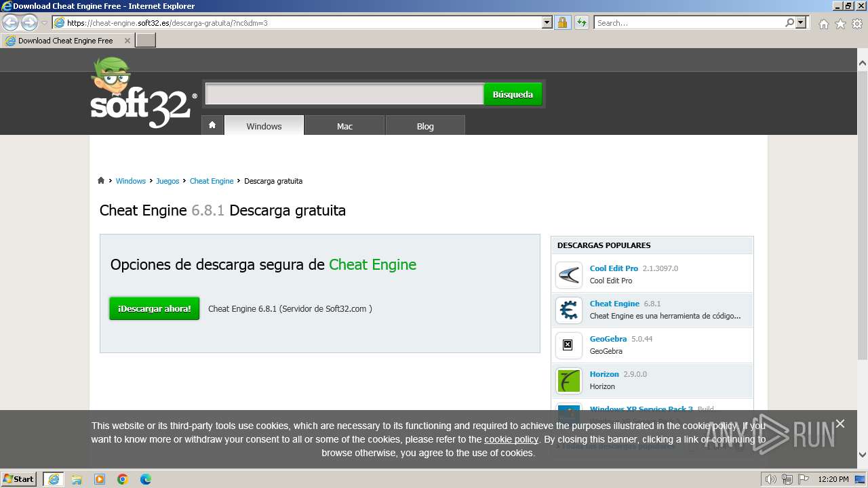Click the Internet Explorer back arrow
868x488 pixels.
(11, 23)
